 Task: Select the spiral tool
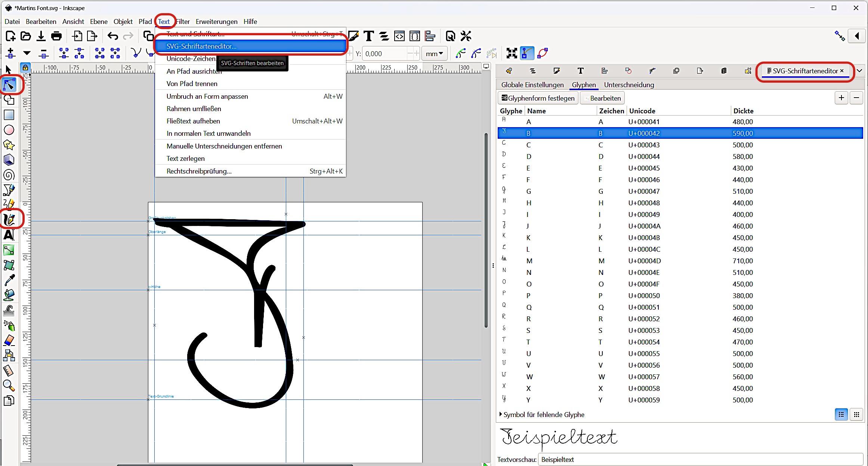click(9, 175)
